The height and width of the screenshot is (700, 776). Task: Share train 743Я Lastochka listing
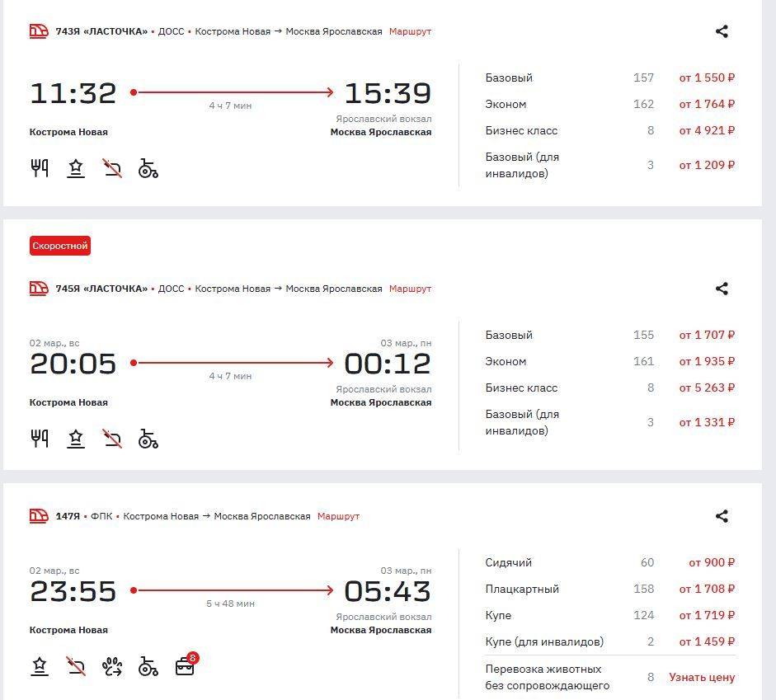(x=722, y=31)
